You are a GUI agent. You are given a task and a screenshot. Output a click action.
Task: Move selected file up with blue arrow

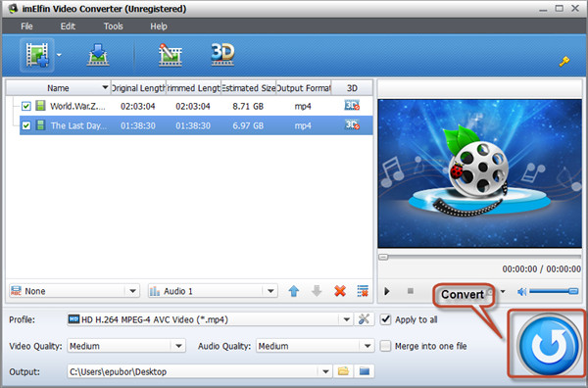(294, 291)
